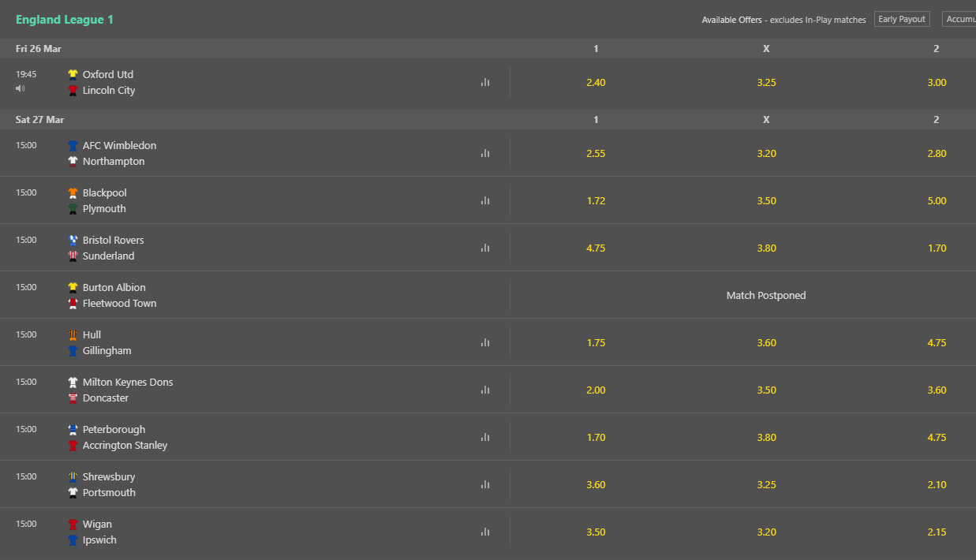Select Sunderland away win odds 1.70
The width and height of the screenshot is (976, 560).
coord(937,248)
